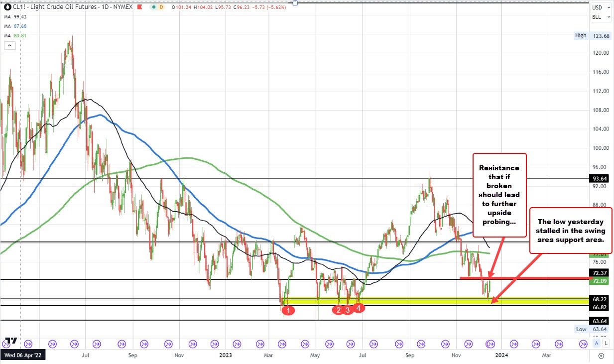
Task: Open chart settings gear icon
Action: tap(601, 356)
